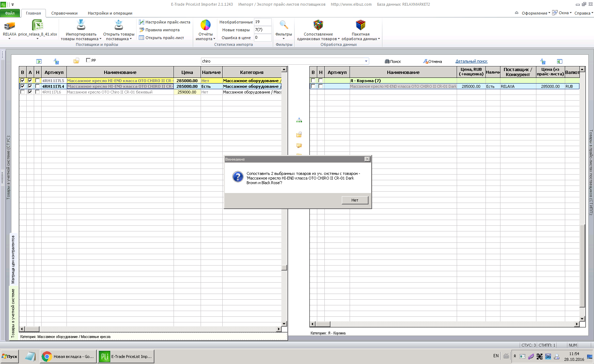Open the Детальный поиск link
This screenshot has width=594, height=364.
(x=471, y=61)
